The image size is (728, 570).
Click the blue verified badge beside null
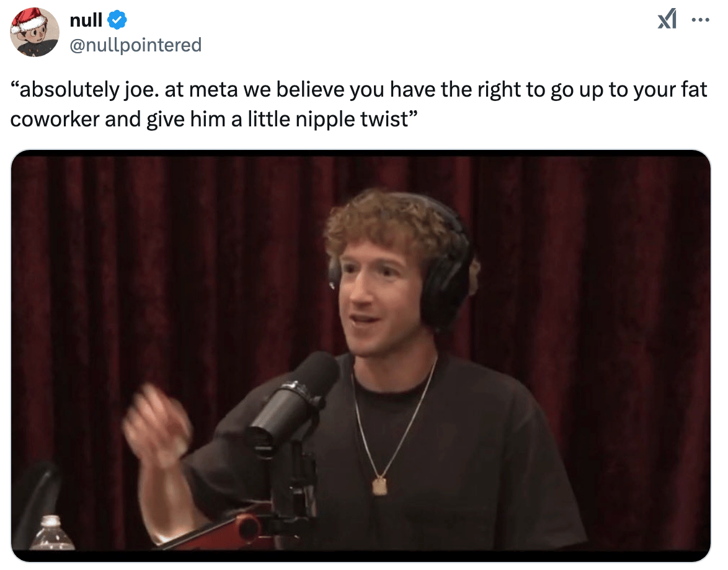117,20
